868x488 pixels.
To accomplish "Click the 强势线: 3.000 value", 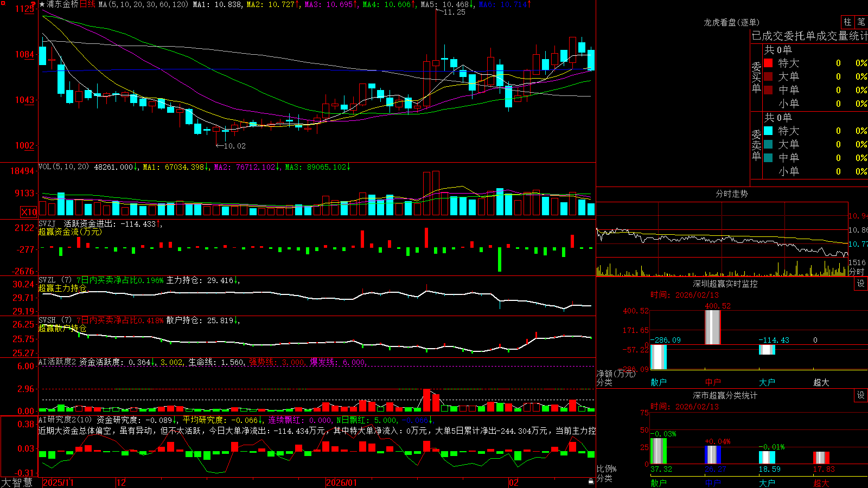I will pyautogui.click(x=277, y=362).
